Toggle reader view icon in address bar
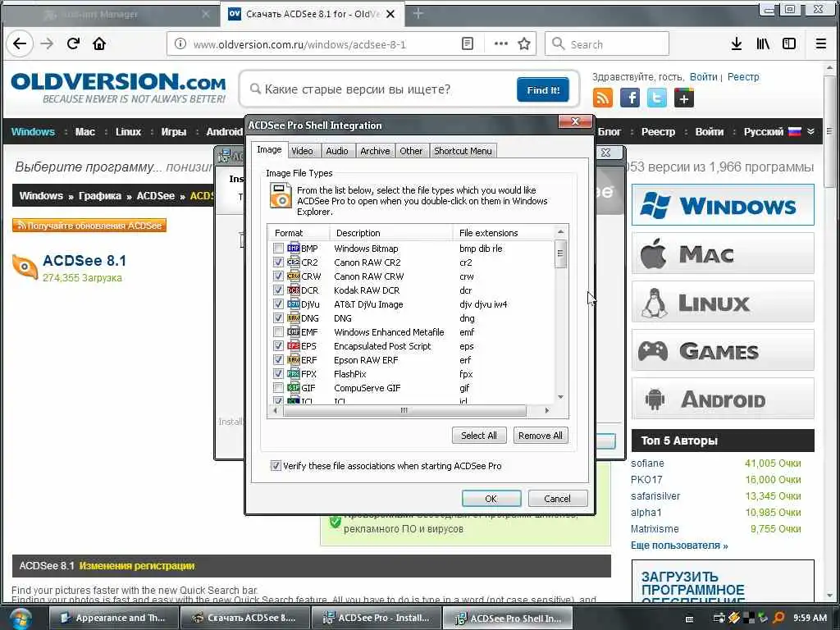This screenshot has width=840, height=630. 467,44
